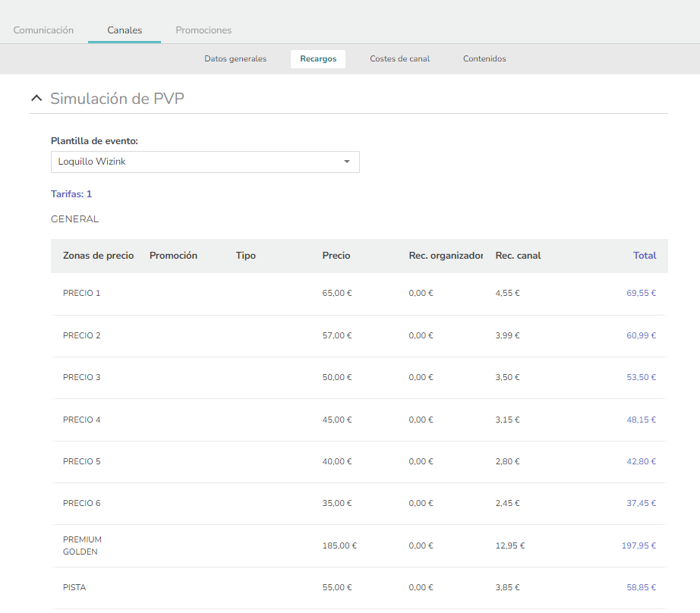
Task: Switch to the Promociones tab
Action: (x=203, y=30)
